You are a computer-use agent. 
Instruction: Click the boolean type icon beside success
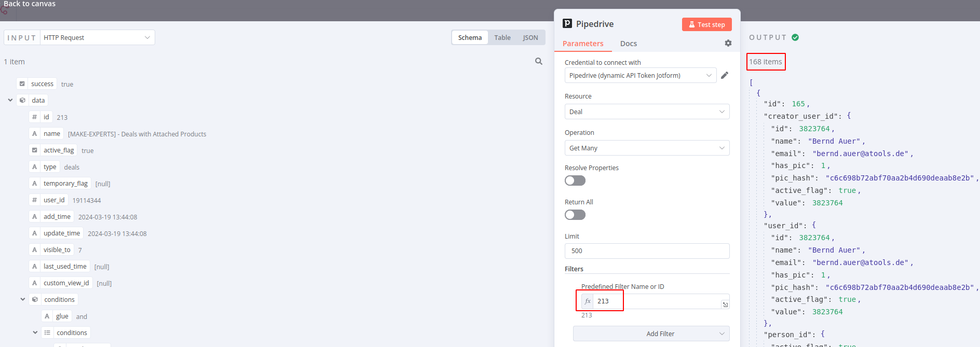pyautogui.click(x=22, y=84)
